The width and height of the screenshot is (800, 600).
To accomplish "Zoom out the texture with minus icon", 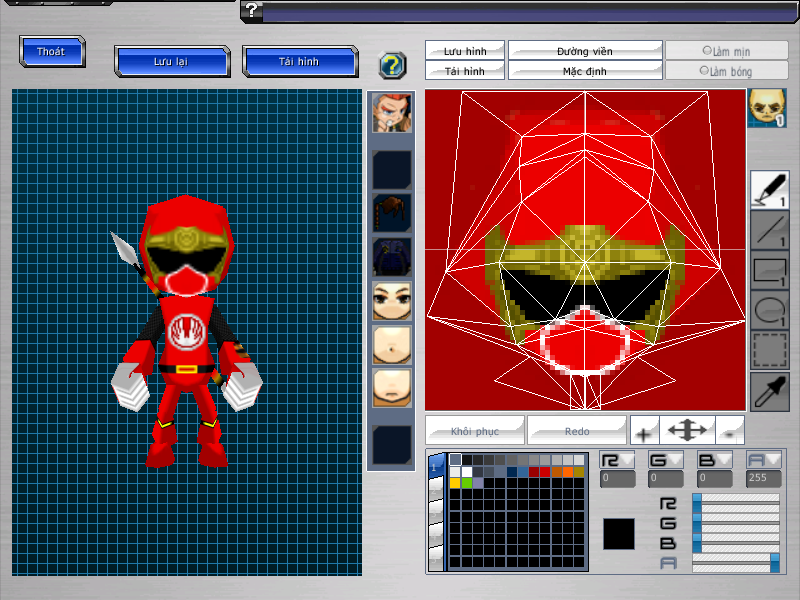I will 730,431.
